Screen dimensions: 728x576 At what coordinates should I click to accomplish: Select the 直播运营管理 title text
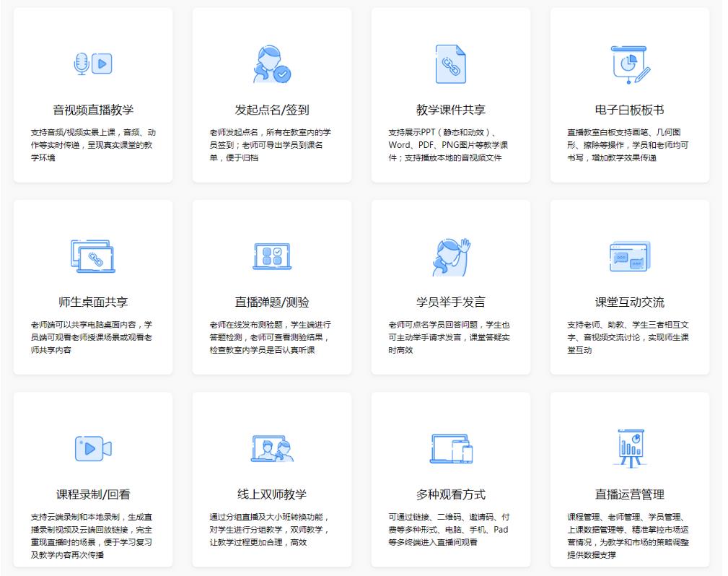pyautogui.click(x=630, y=494)
